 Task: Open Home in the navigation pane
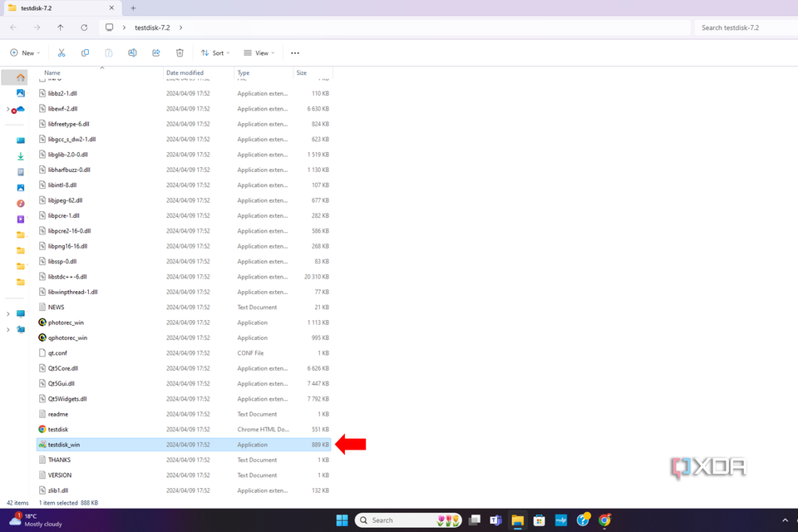coord(20,77)
